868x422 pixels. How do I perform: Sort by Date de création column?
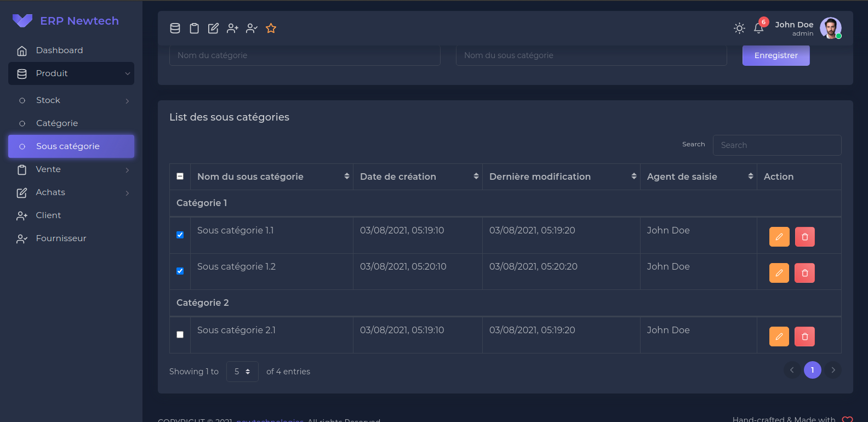pyautogui.click(x=418, y=176)
